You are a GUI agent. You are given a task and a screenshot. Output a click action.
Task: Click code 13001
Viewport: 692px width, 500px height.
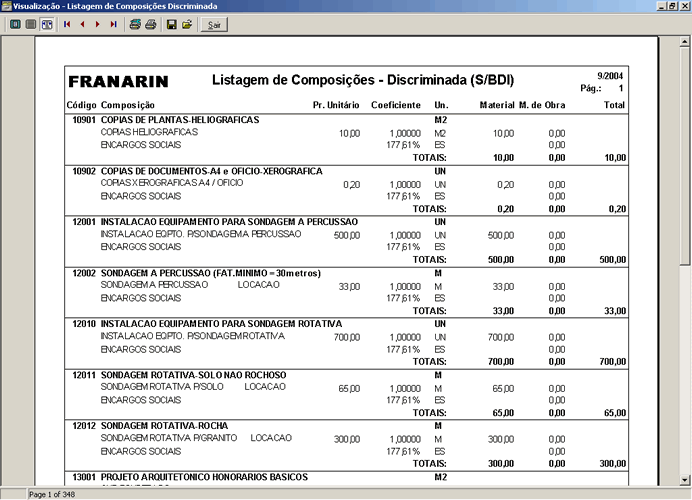click(x=84, y=477)
